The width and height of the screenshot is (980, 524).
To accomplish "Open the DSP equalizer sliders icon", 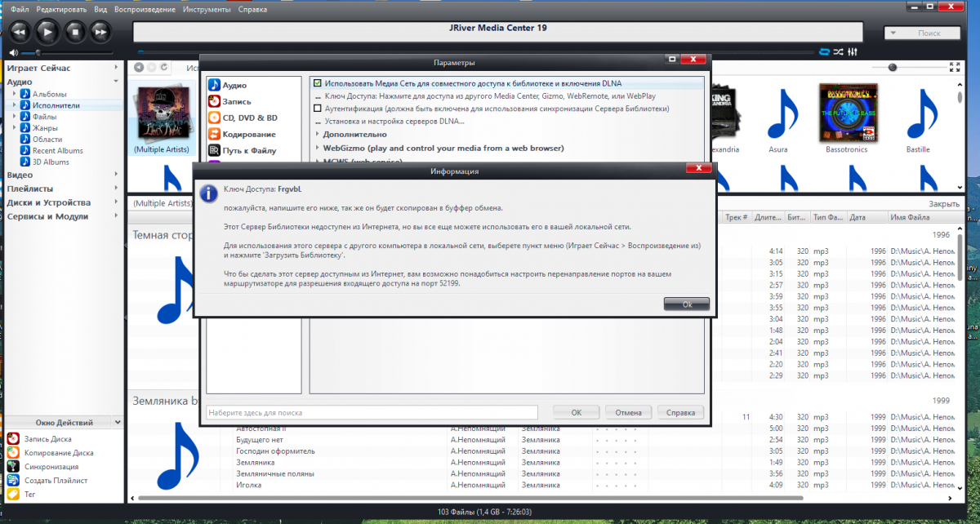I will [x=853, y=51].
